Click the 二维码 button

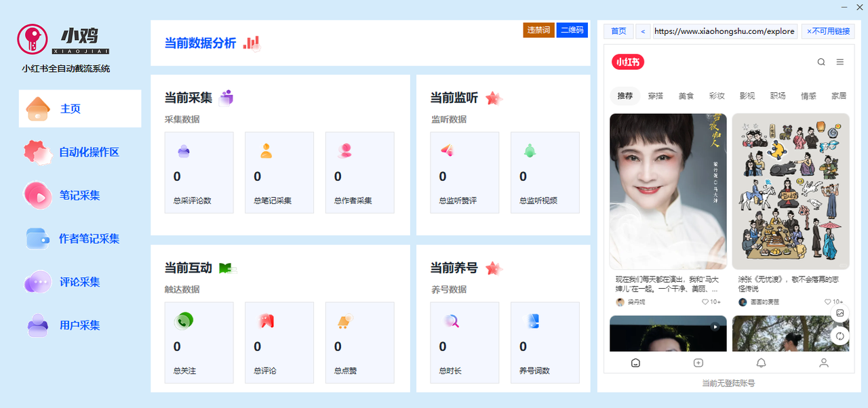click(572, 30)
